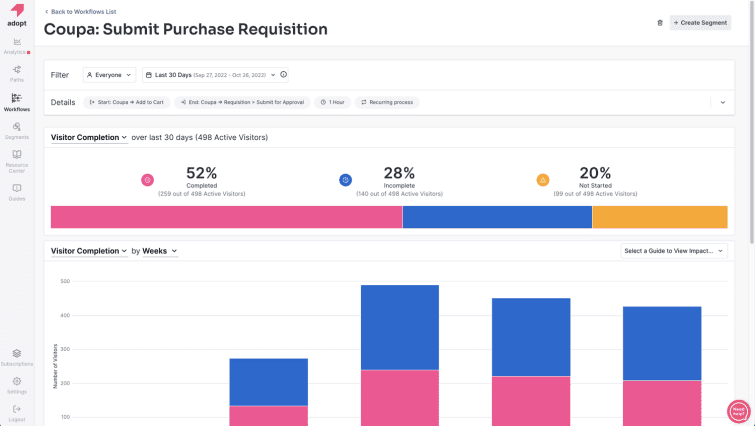
Task: Open Subscriptions in the sidebar
Action: (17, 358)
